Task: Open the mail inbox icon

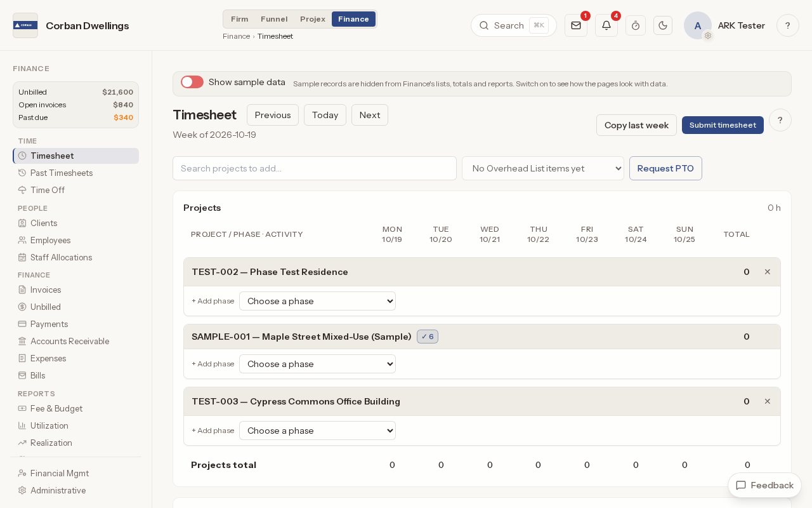Action: point(576,25)
